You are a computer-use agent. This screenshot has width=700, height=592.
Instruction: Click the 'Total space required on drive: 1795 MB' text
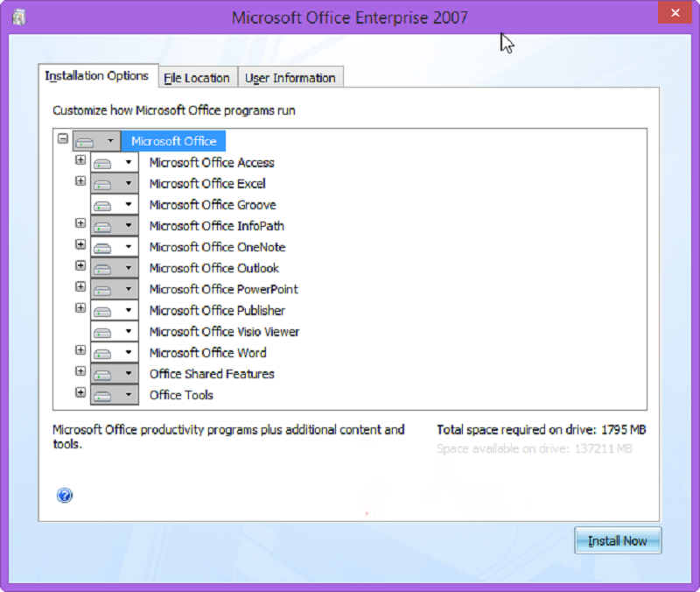tap(541, 430)
